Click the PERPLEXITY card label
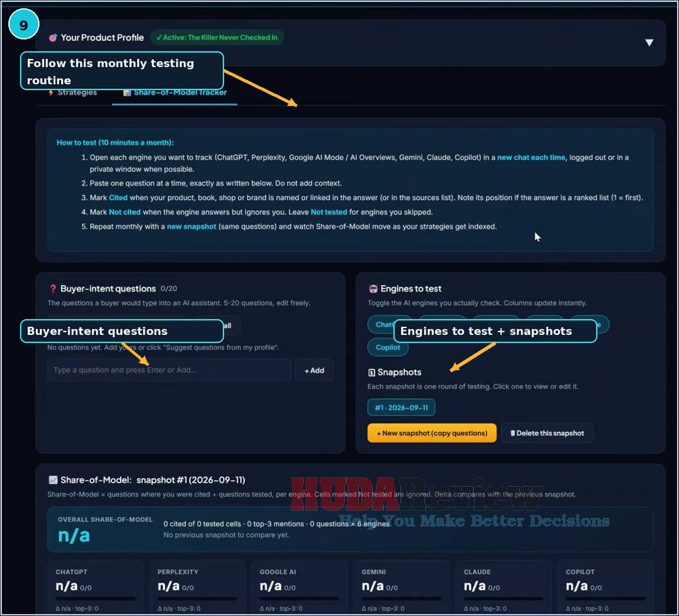 click(178, 572)
